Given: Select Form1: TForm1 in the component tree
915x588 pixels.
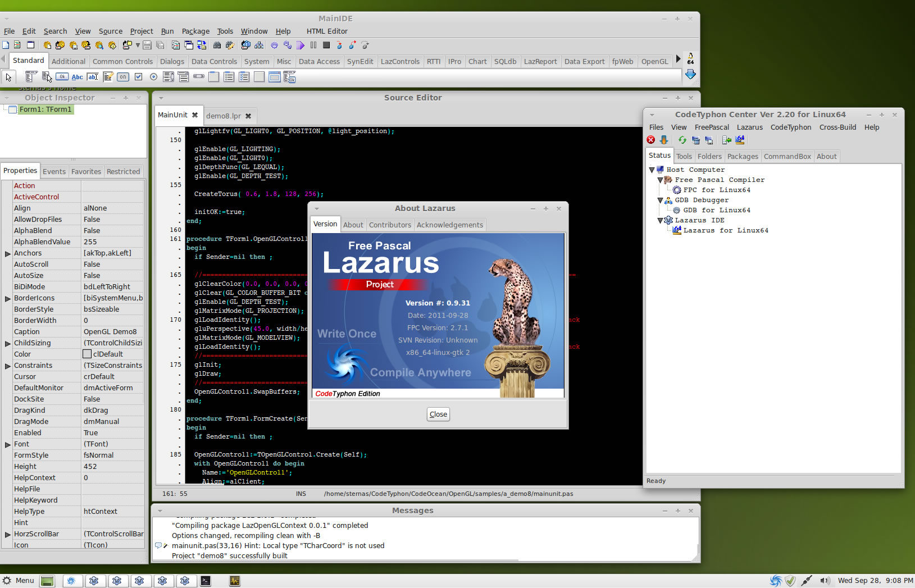Looking at the screenshot, I should (x=45, y=110).
